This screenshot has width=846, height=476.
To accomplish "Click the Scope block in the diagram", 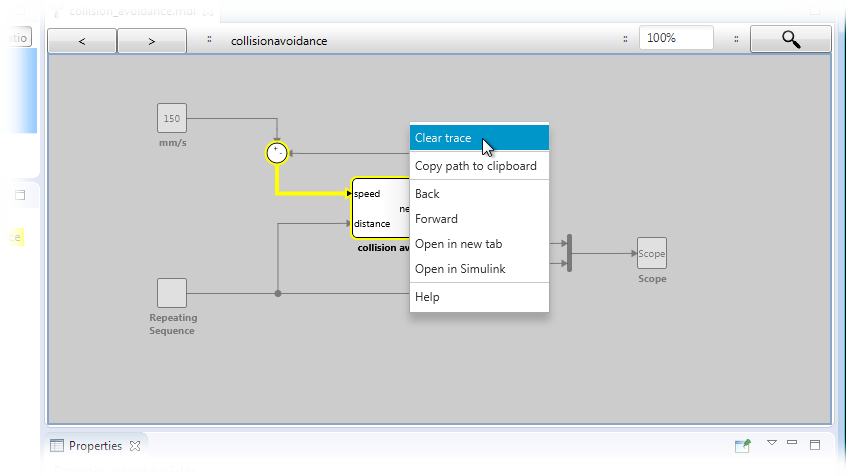I will (651, 254).
